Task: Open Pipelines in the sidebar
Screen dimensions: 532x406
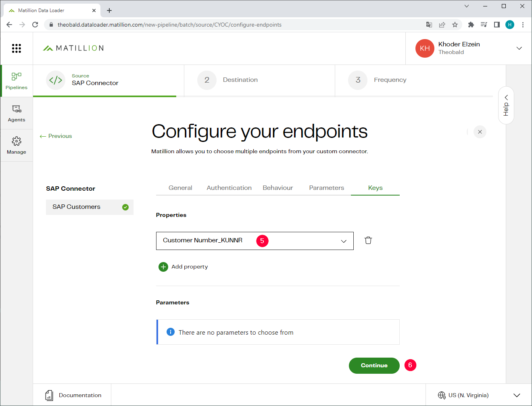Action: 17,81
